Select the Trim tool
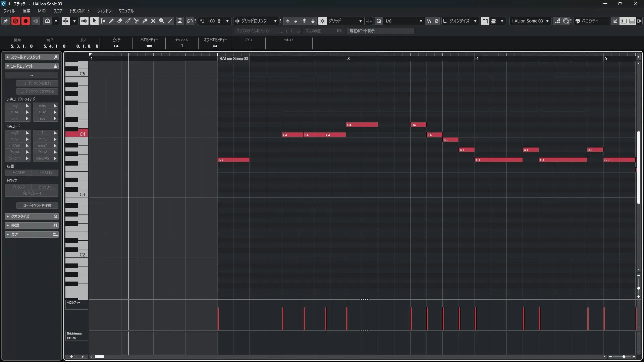The width and height of the screenshot is (644, 362). tap(128, 21)
